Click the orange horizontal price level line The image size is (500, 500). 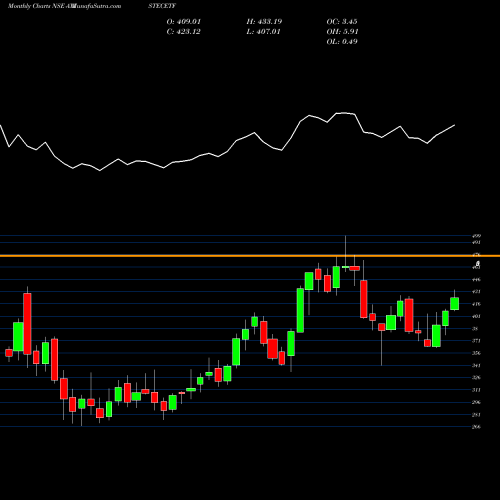point(250,256)
